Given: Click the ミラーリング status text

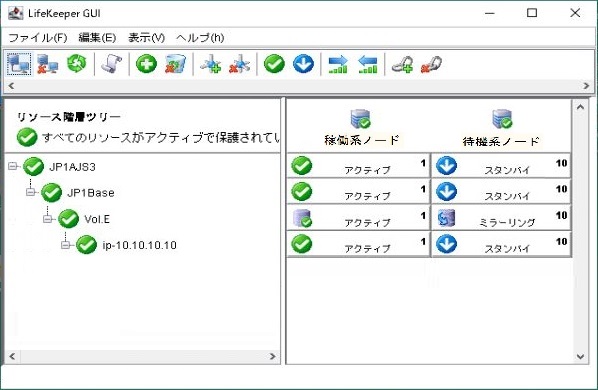Looking at the screenshot, I should 507,223.
